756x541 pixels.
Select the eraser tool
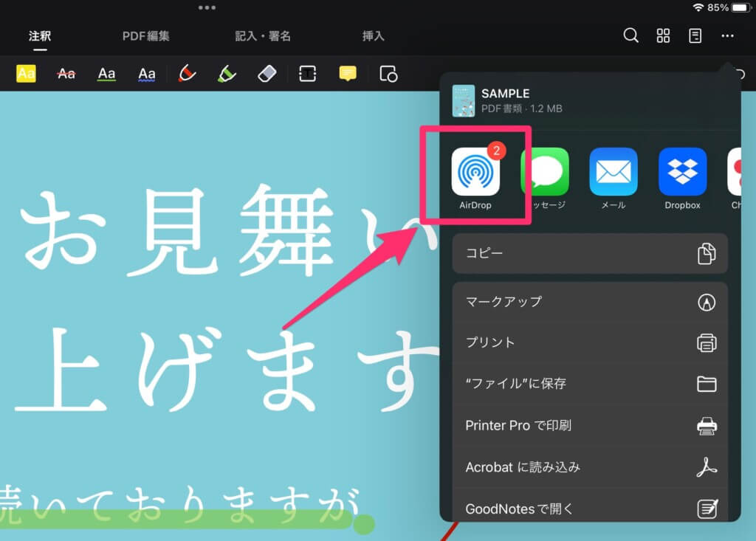(x=267, y=73)
